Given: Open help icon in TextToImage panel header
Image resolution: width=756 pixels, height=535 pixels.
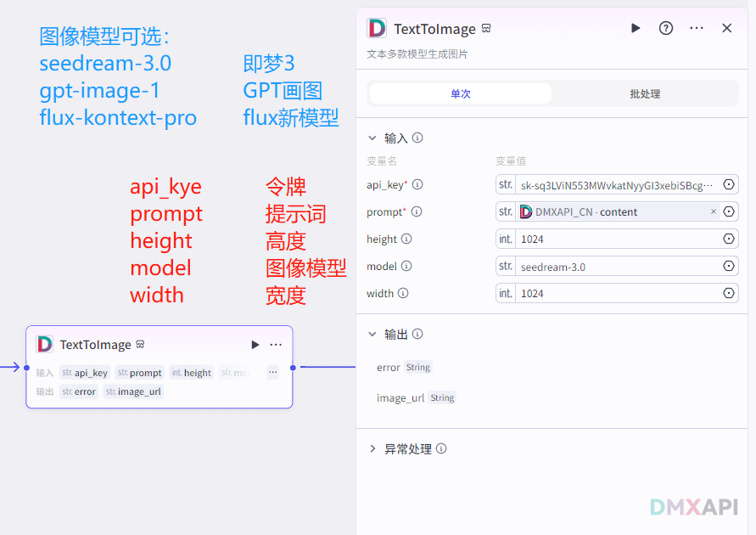Looking at the screenshot, I should tap(666, 28).
